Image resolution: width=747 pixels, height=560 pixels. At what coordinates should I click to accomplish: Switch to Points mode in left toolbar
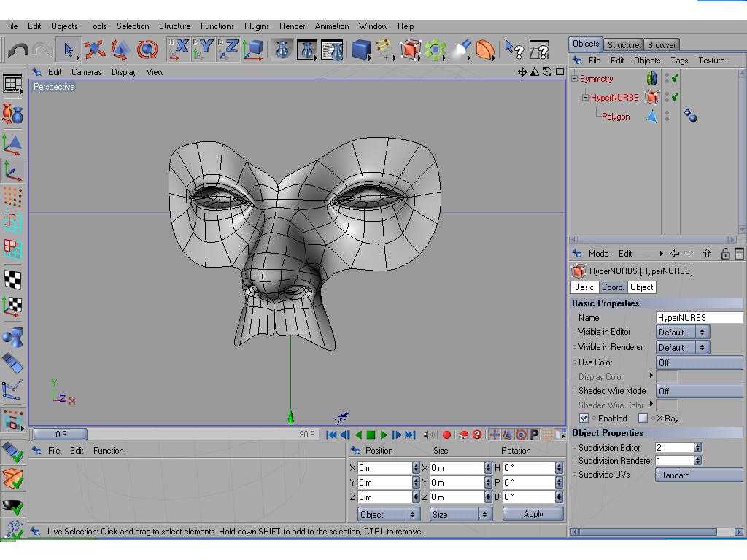pos(12,197)
